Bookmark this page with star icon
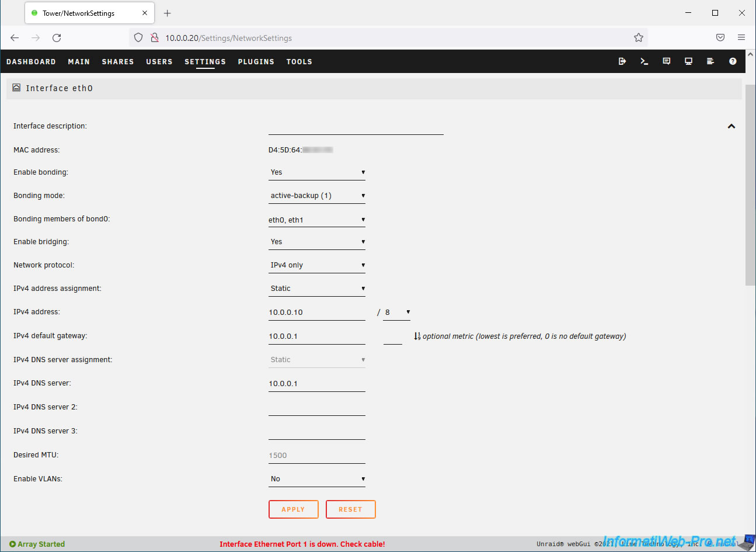Viewport: 756px width, 552px height. [x=639, y=37]
